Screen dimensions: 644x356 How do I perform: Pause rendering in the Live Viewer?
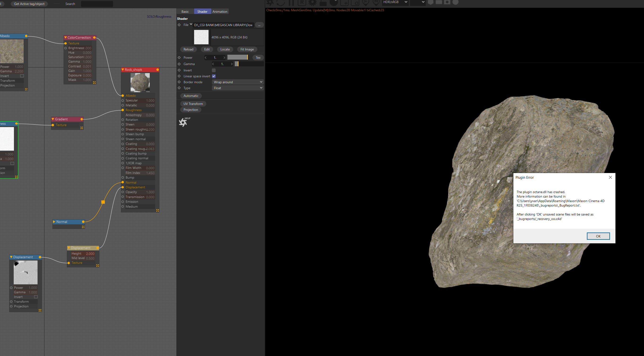291,3
